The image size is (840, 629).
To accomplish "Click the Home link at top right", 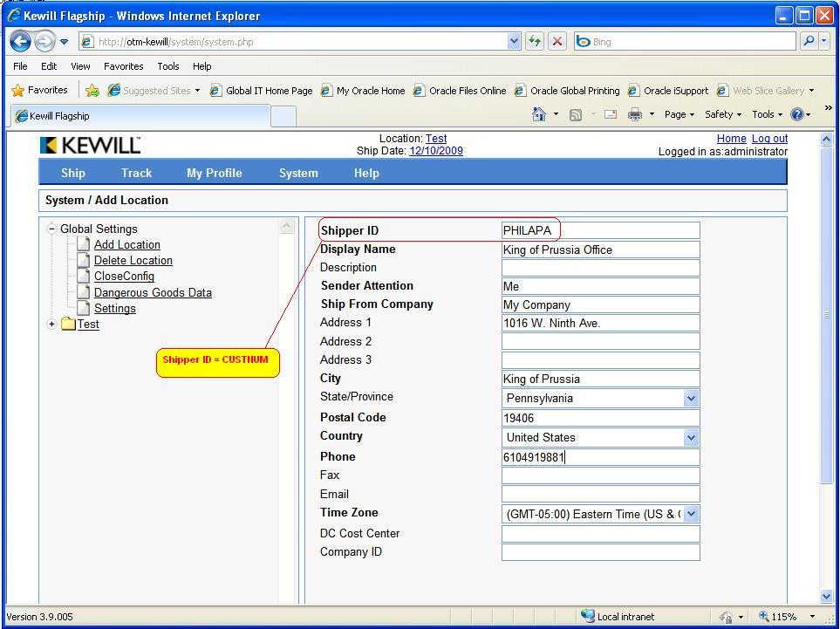I will click(731, 138).
